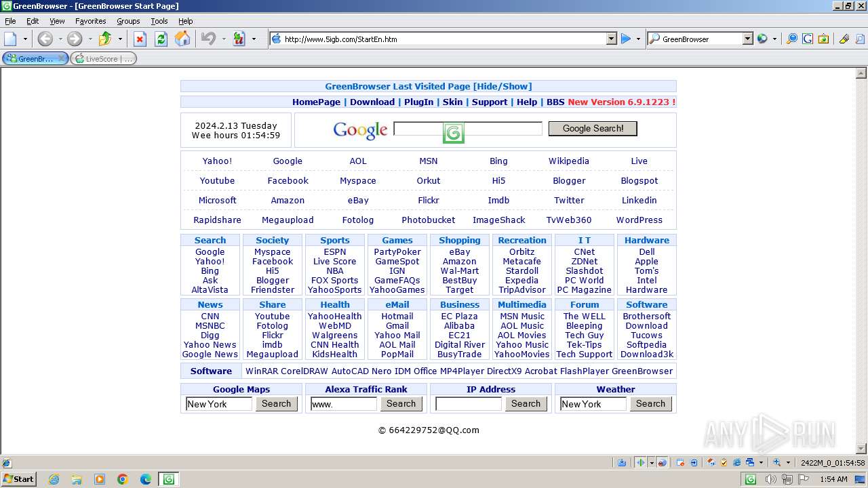Open the Undo close dropdown arrow
The width and height of the screenshot is (868, 488).
click(x=224, y=39)
